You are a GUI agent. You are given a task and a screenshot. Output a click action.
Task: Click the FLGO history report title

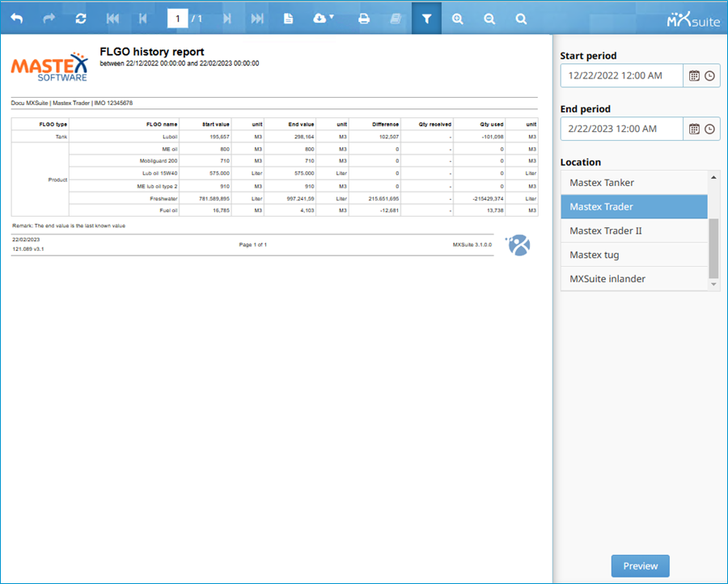click(152, 52)
